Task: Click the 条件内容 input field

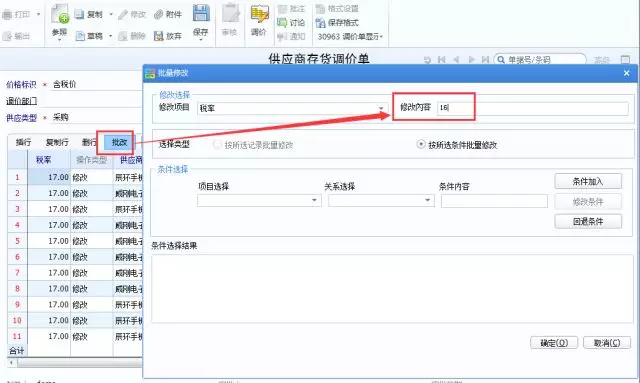Action: point(494,201)
